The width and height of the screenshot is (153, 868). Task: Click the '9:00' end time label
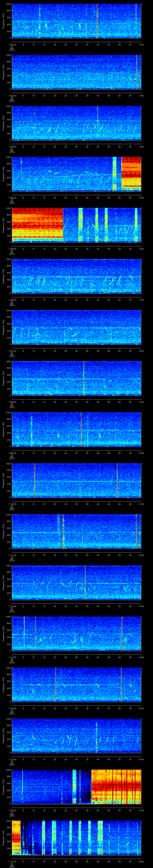(x=141, y=402)
